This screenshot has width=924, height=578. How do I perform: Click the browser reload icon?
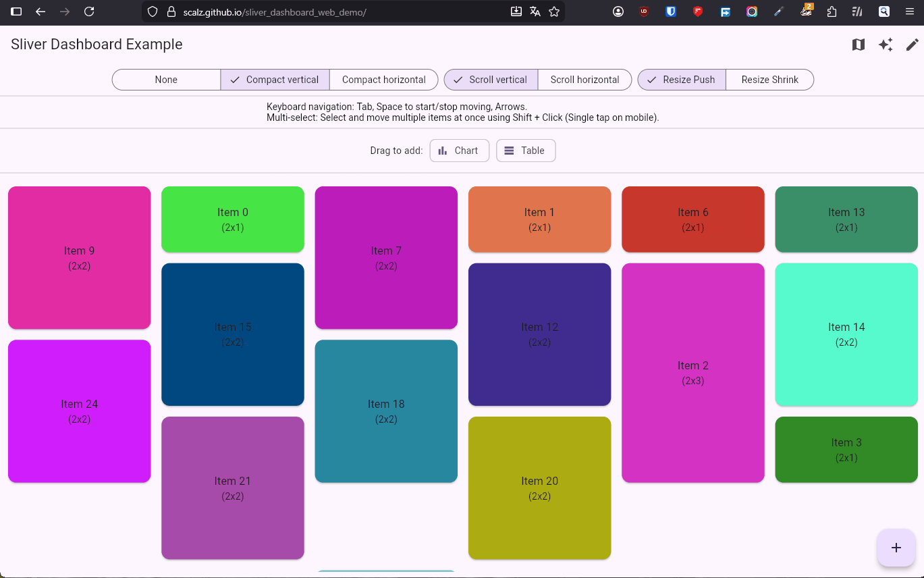click(89, 11)
